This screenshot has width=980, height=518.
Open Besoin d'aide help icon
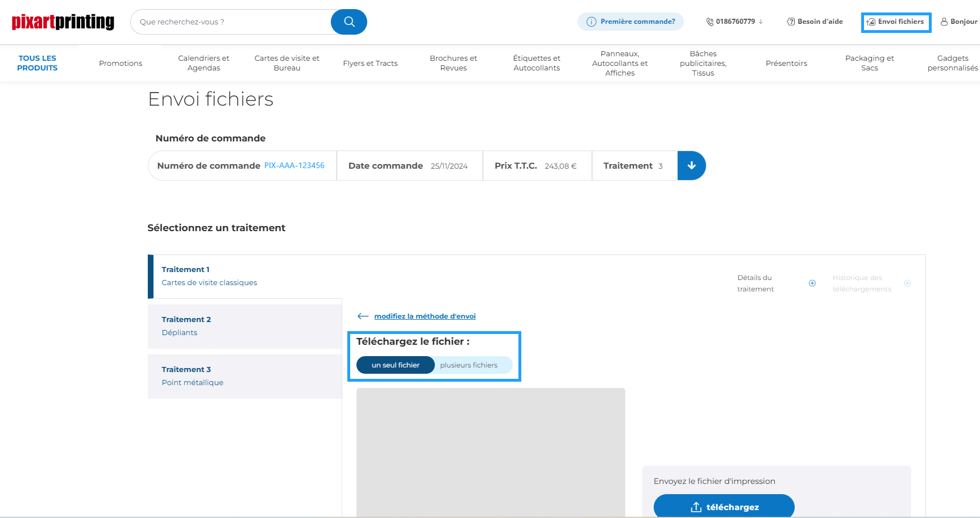pos(791,22)
